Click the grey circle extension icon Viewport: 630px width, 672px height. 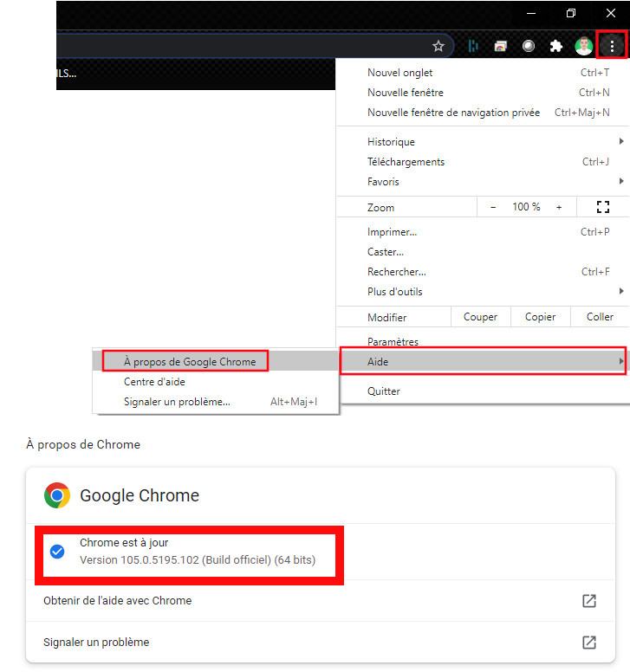click(x=529, y=46)
